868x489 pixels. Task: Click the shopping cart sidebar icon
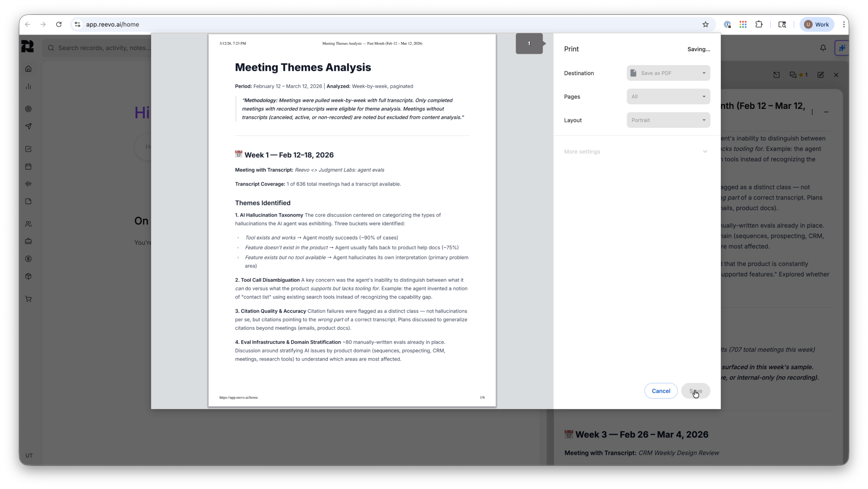point(28,299)
